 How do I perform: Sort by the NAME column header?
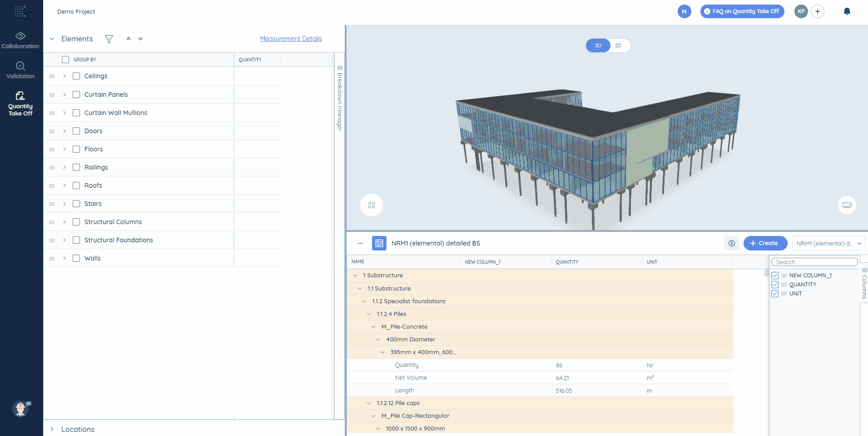tap(358, 262)
